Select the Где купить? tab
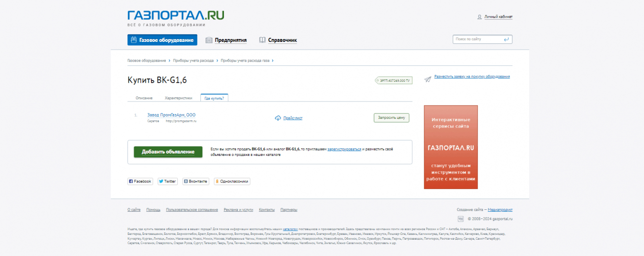This screenshot has width=644, height=256. [214, 98]
